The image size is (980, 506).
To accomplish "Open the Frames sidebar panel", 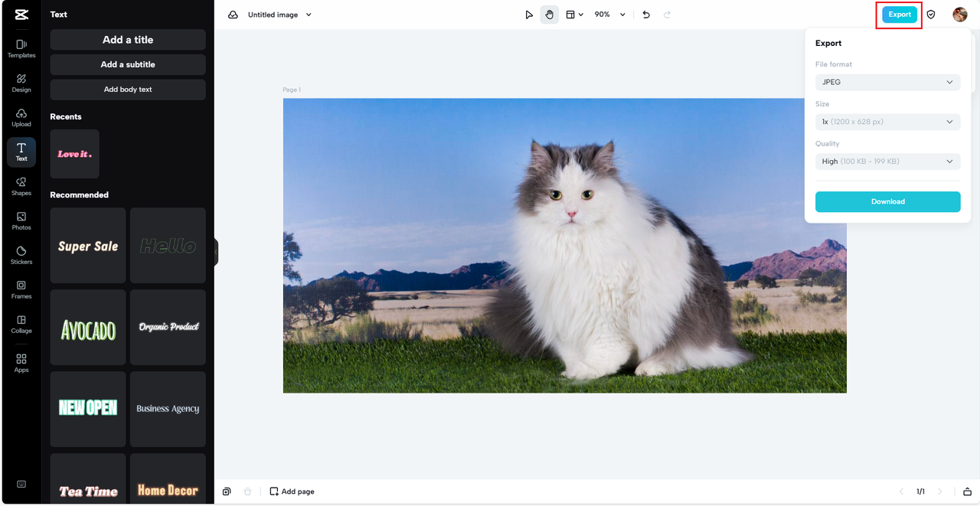I will coord(21,290).
